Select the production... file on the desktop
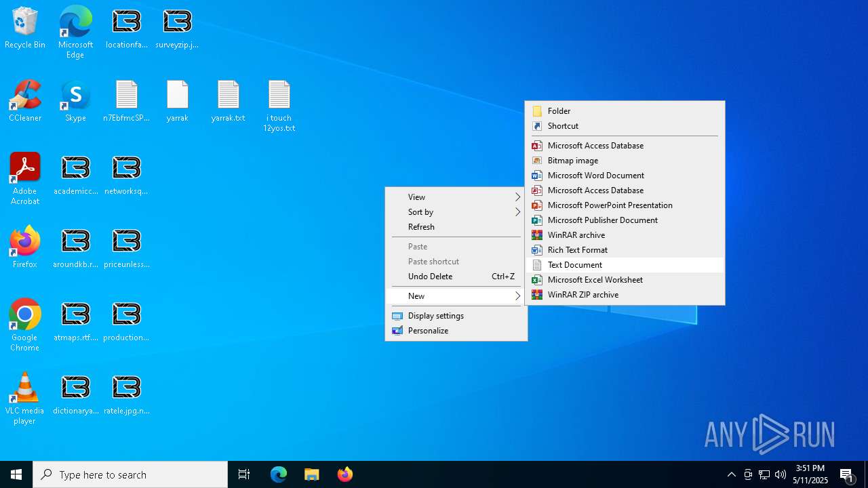The height and width of the screenshot is (488, 868). [126, 321]
